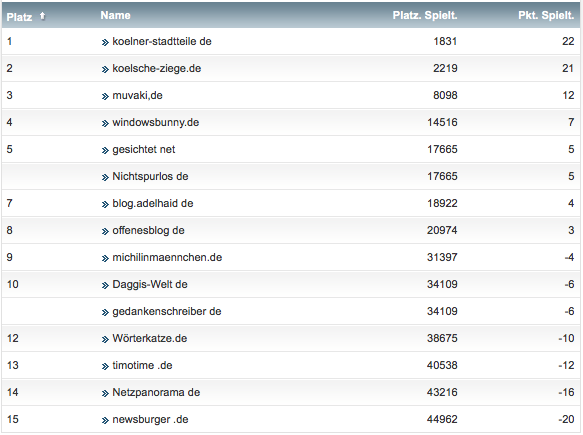This screenshot has height=435, width=583.
Task: Click the Platz sort arrow icon
Action: [x=42, y=16]
